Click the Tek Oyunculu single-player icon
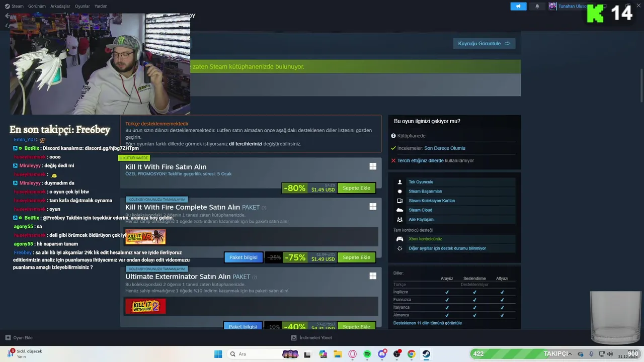Screen dimensions: 644x362 pos(400,182)
